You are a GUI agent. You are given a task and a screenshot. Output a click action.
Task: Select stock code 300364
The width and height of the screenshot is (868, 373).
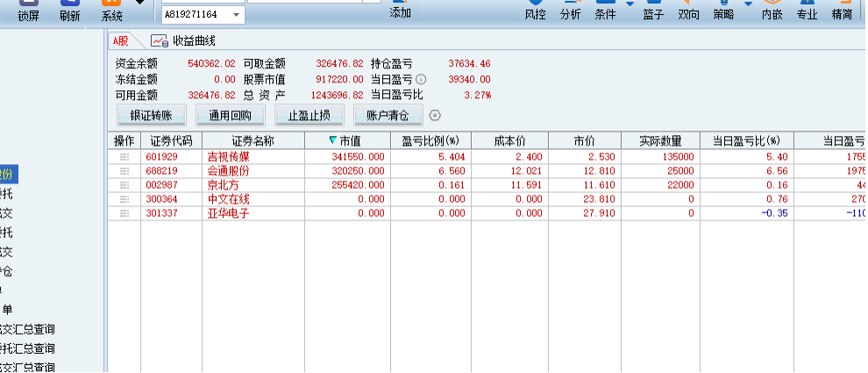(161, 199)
